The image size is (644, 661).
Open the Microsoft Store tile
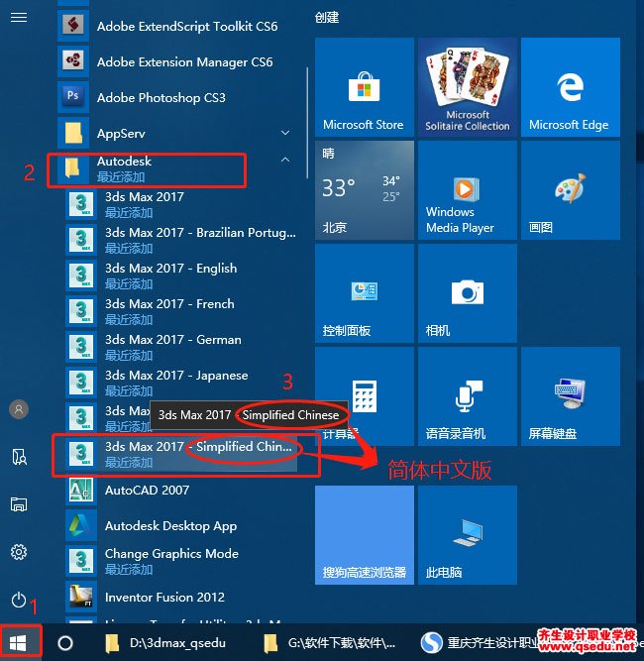pyautogui.click(x=365, y=87)
